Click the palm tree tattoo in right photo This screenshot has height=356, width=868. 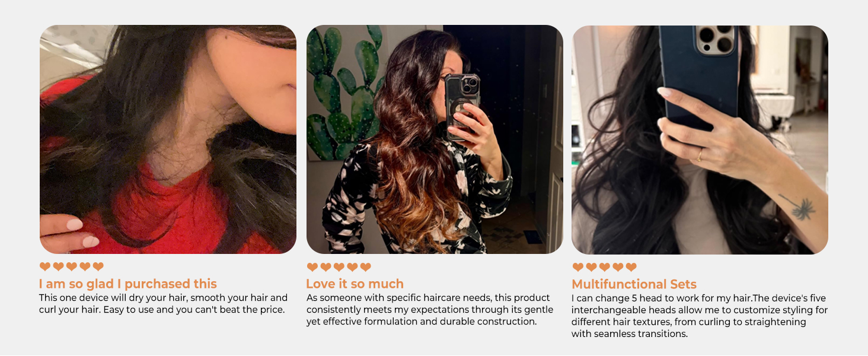click(798, 207)
